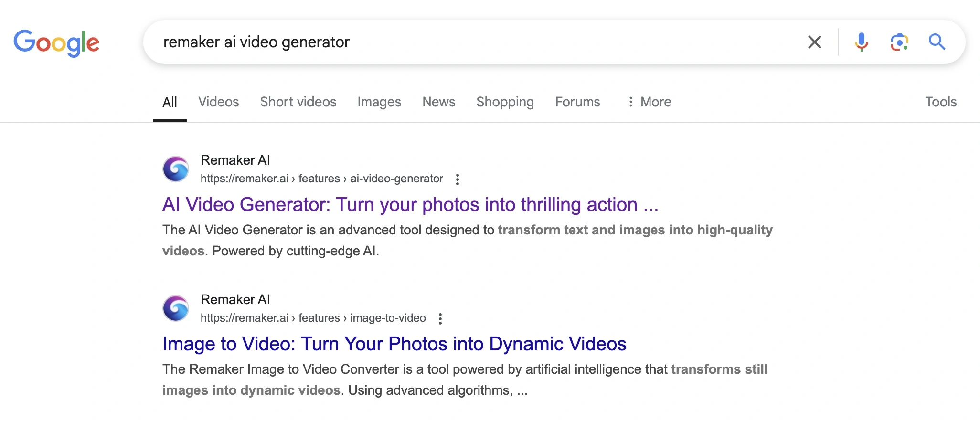View Forums results

pyautogui.click(x=577, y=102)
